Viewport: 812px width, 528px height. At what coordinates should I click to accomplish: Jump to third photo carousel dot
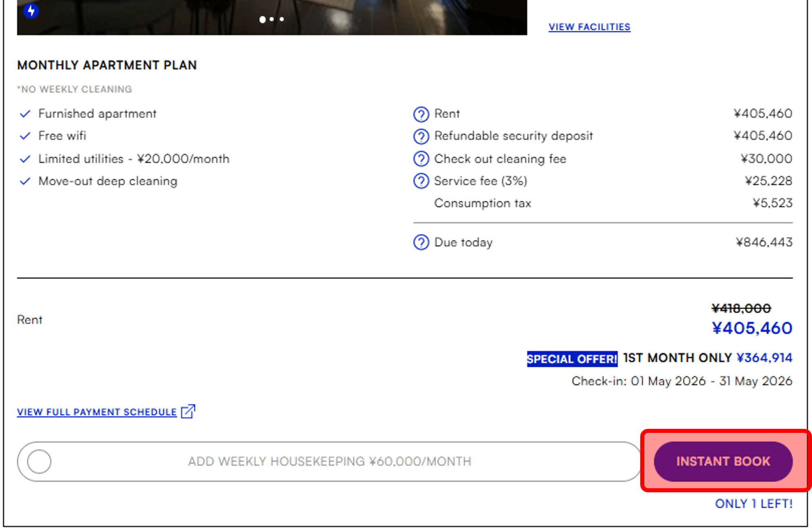[x=282, y=19]
